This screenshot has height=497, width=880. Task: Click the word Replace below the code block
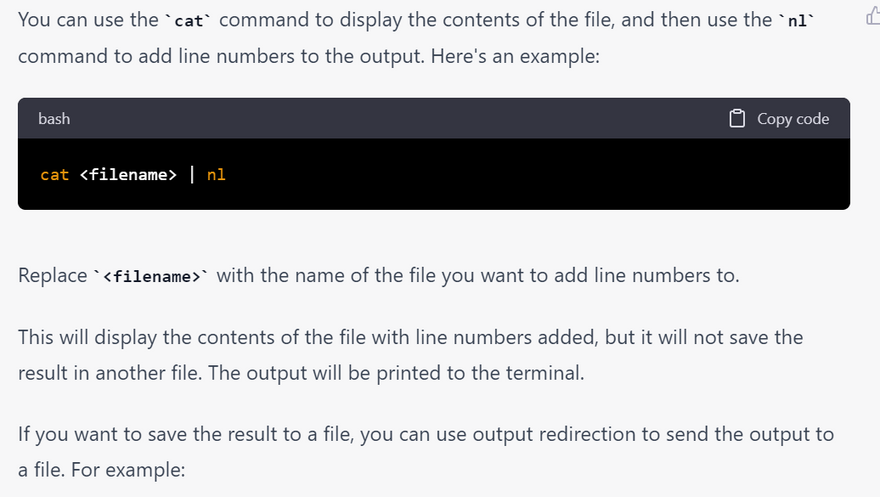[52, 276]
